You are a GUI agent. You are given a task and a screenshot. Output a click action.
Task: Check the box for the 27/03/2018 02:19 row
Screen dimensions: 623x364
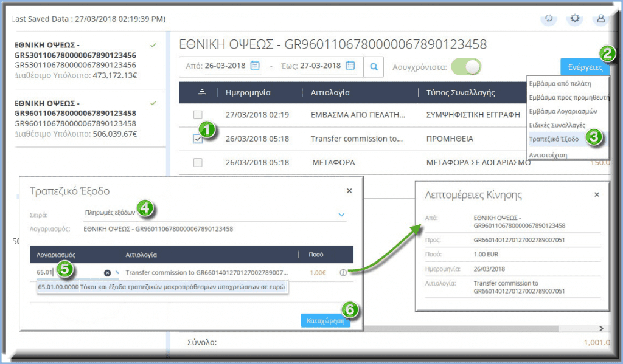[x=198, y=114]
